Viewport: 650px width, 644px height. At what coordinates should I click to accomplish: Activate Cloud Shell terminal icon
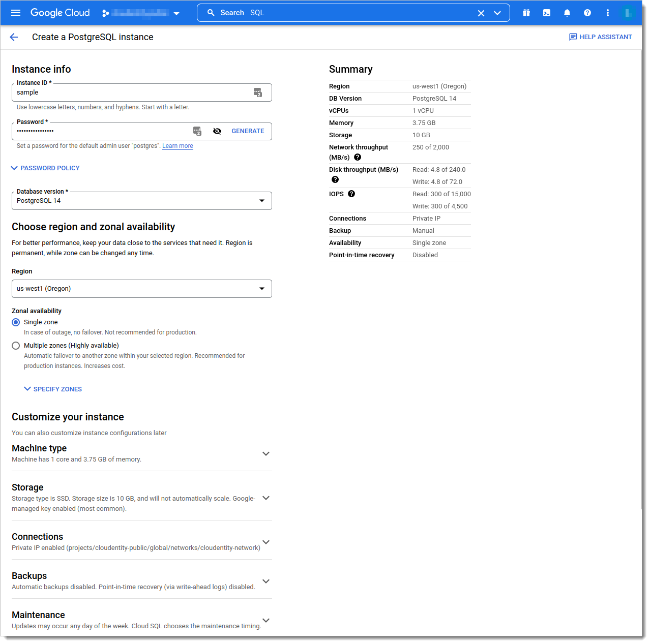(x=547, y=13)
